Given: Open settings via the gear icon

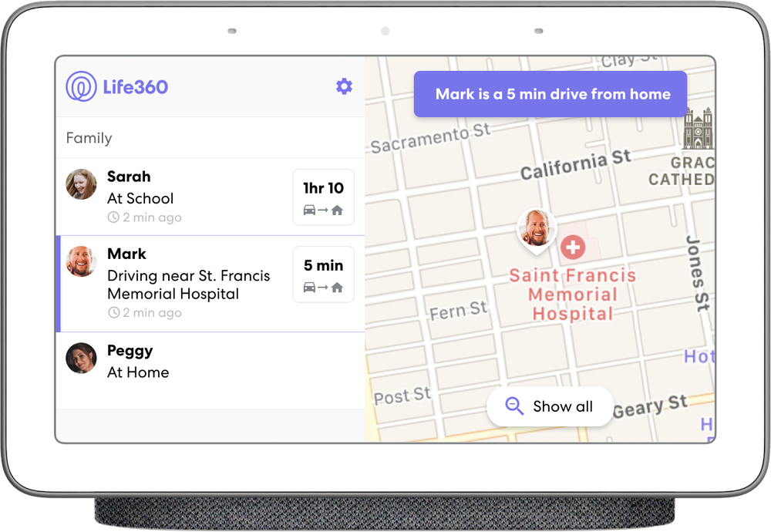Looking at the screenshot, I should click(x=344, y=86).
